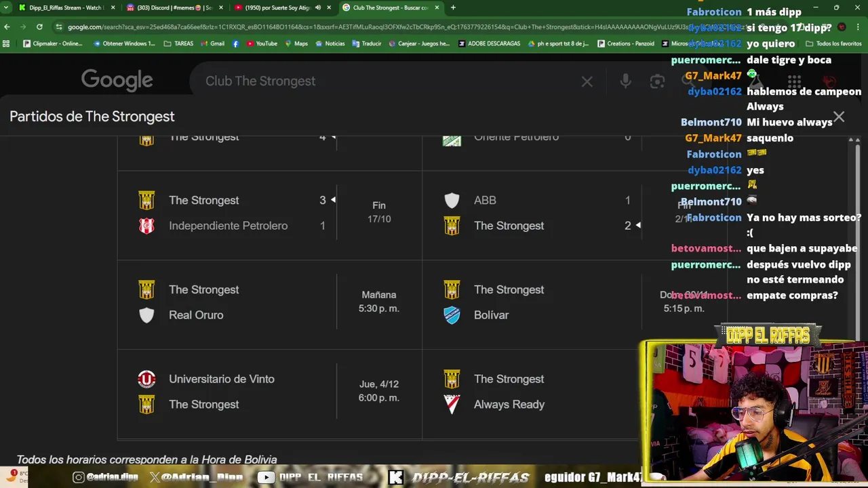868x488 pixels.
Task: Reload the current Google page
Action: (x=39, y=26)
